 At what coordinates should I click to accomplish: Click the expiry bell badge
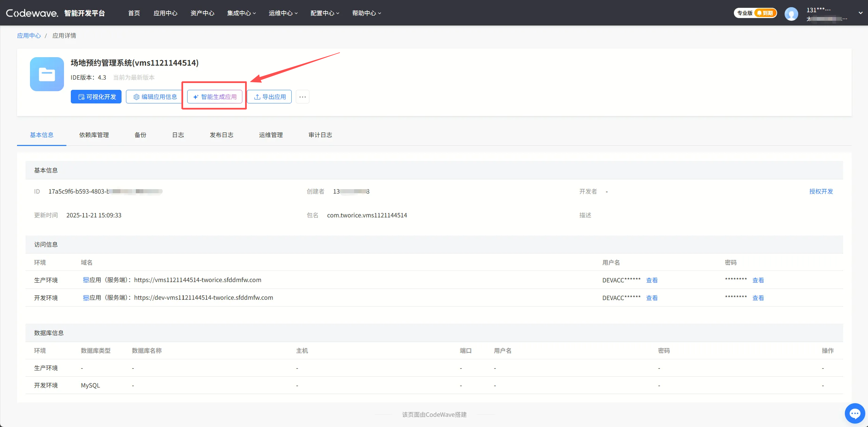(x=765, y=13)
